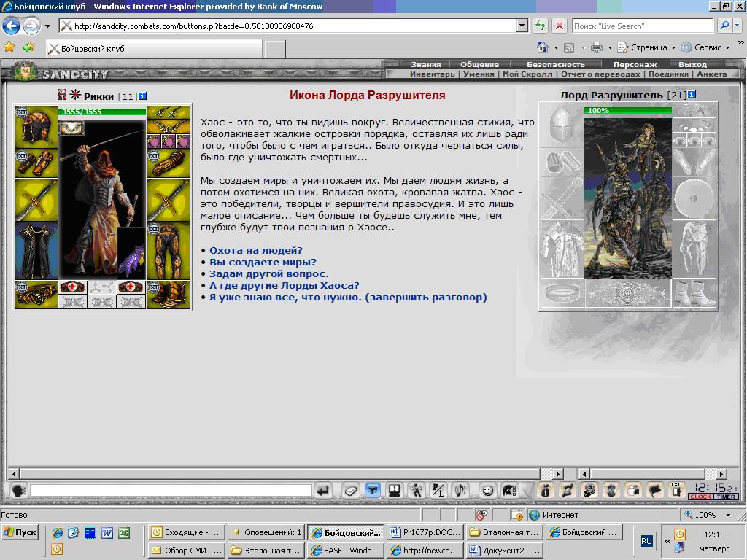The height and width of the screenshot is (560, 747).
Task: Open Рикки's black cloak armor slot
Action: (x=36, y=251)
